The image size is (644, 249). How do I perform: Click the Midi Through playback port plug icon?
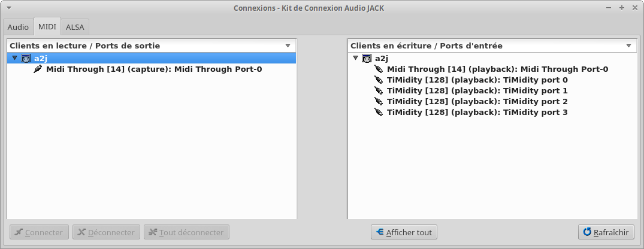pyautogui.click(x=379, y=69)
